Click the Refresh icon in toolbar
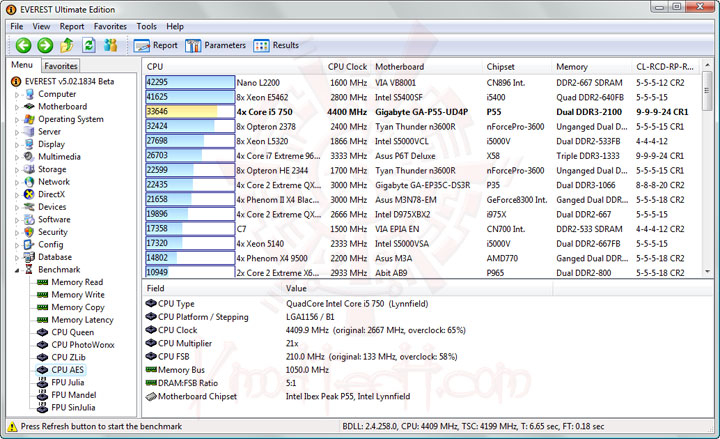Viewport: 720px width, 439px height. (89, 45)
